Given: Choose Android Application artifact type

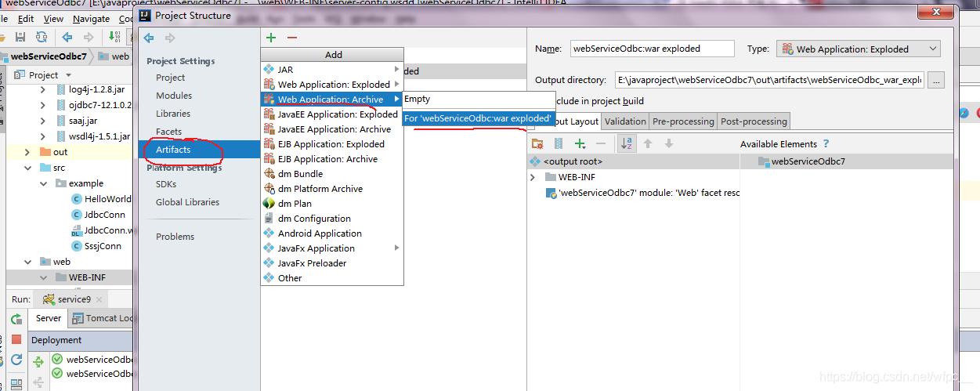Looking at the screenshot, I should (332, 234).
